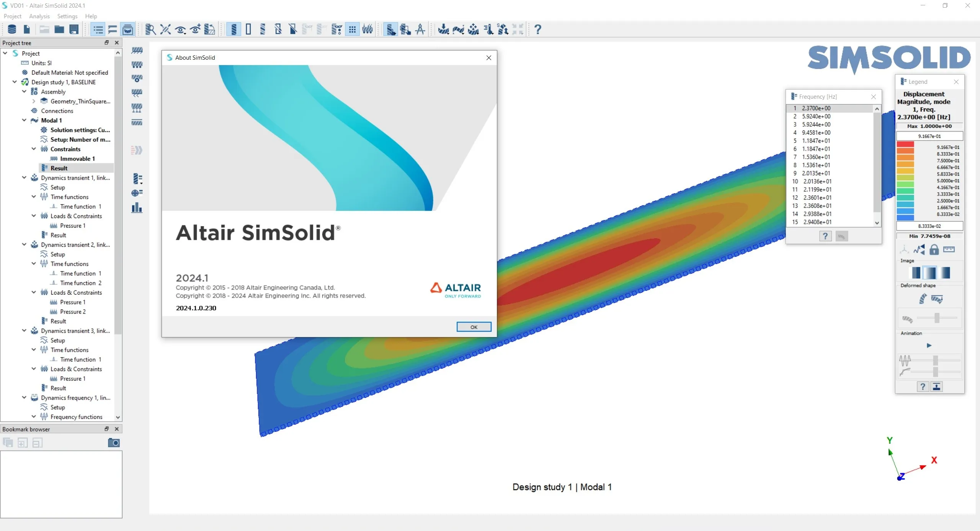Click the database cylinder icon in the main toolbar

point(12,29)
